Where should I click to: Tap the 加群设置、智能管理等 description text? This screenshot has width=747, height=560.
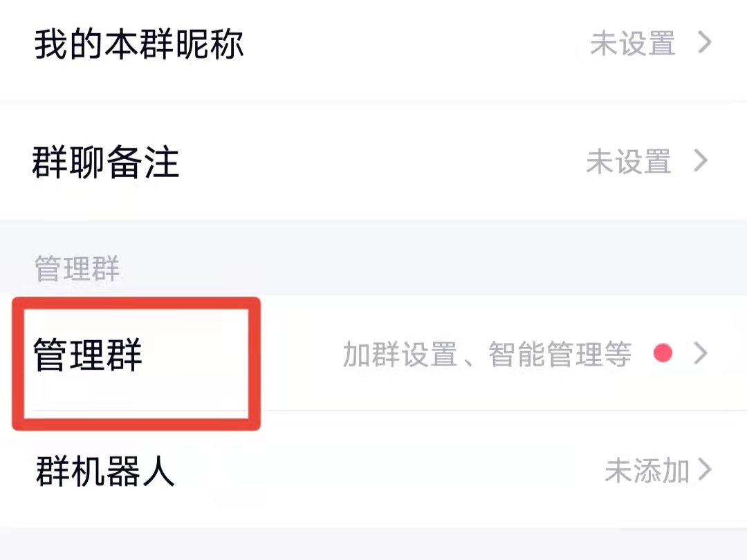tap(487, 354)
